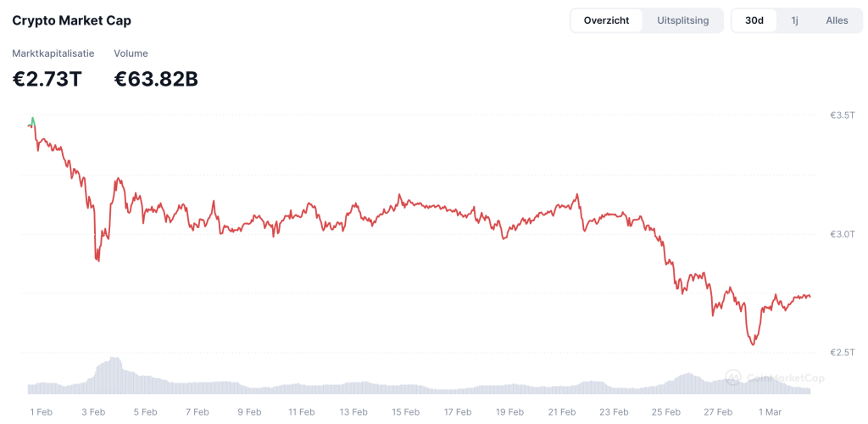
Task: Click the €2.5T y-axis label
Action: 842,353
